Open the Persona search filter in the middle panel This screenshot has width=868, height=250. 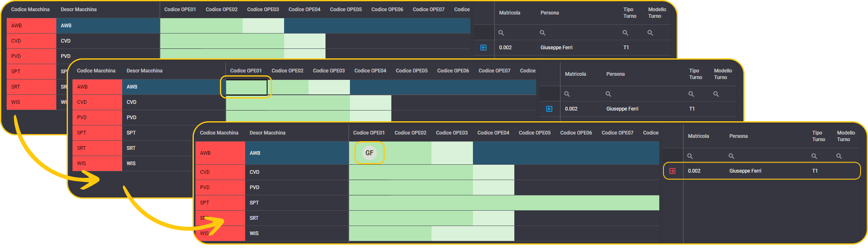608,94
